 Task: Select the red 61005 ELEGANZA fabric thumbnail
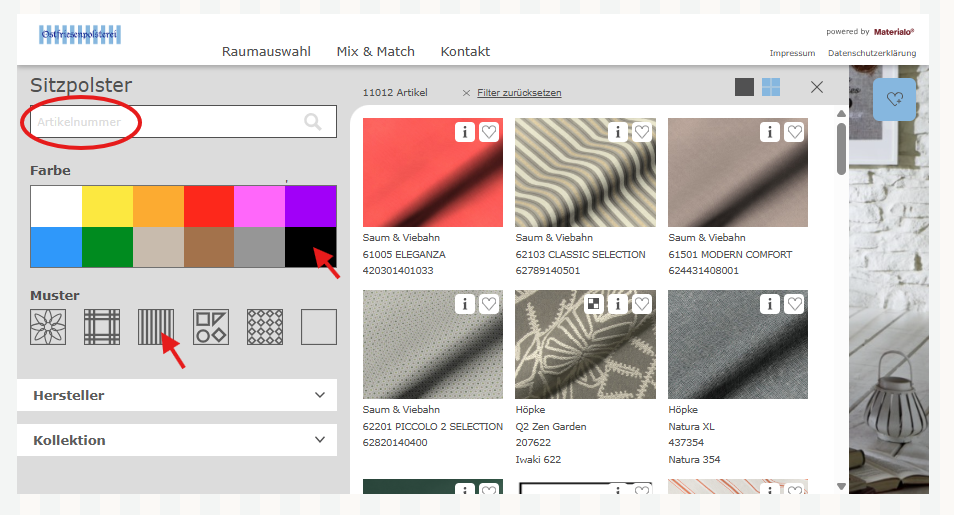coord(433,172)
